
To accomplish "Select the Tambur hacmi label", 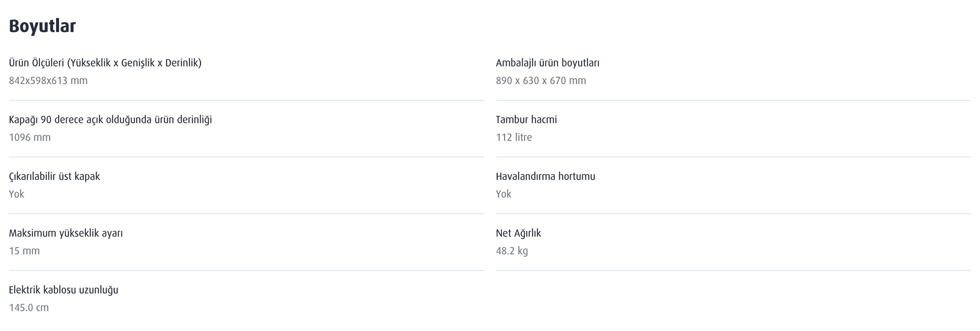I will (526, 119).
